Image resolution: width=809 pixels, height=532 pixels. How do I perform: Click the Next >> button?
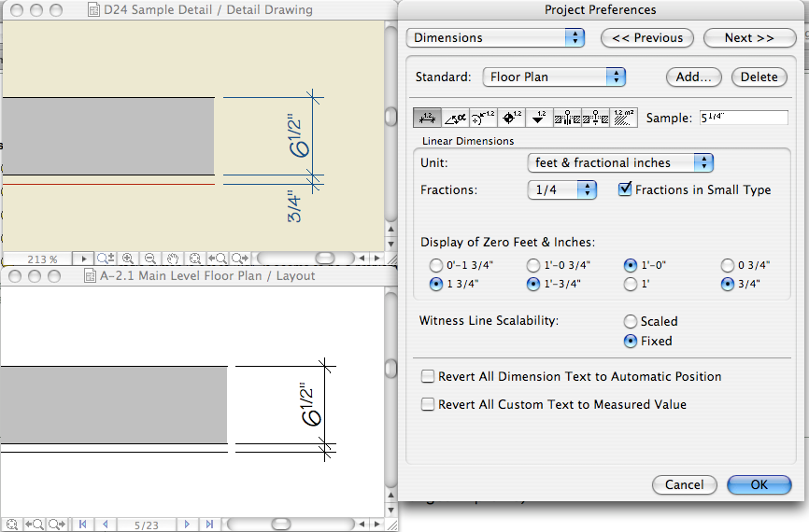[748, 38]
